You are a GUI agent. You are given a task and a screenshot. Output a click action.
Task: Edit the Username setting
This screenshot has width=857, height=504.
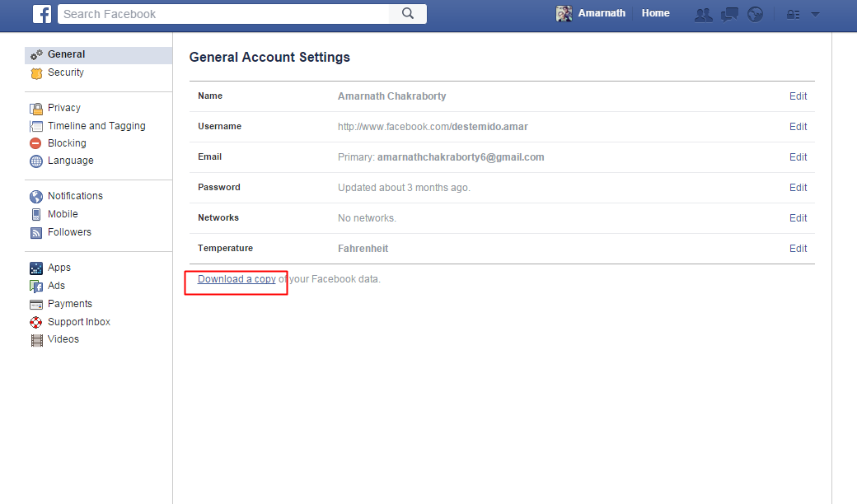point(798,127)
